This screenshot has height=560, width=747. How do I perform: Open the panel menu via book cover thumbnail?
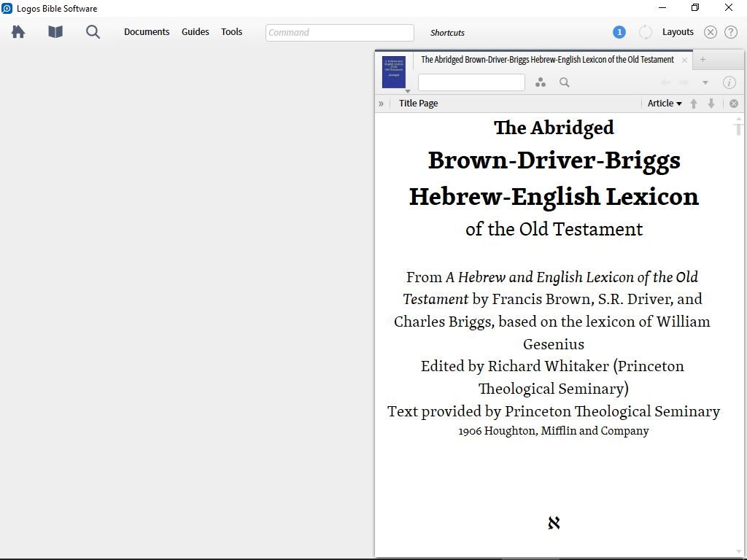coord(394,72)
